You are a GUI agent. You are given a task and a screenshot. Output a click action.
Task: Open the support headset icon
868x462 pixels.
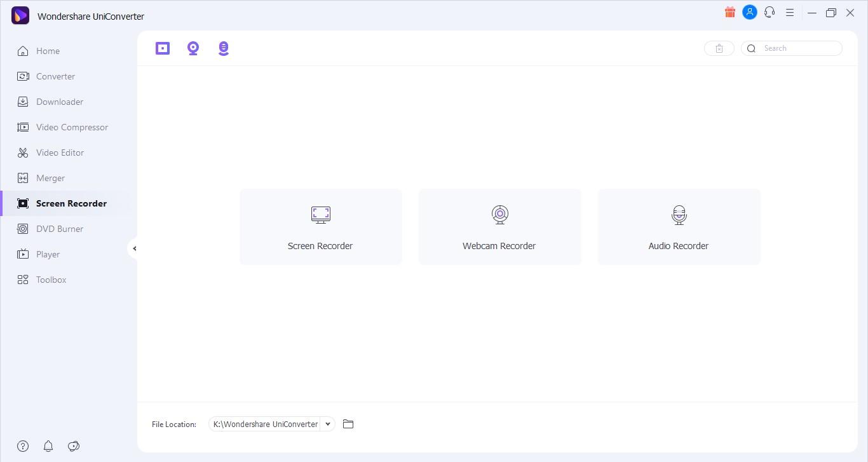tap(770, 13)
